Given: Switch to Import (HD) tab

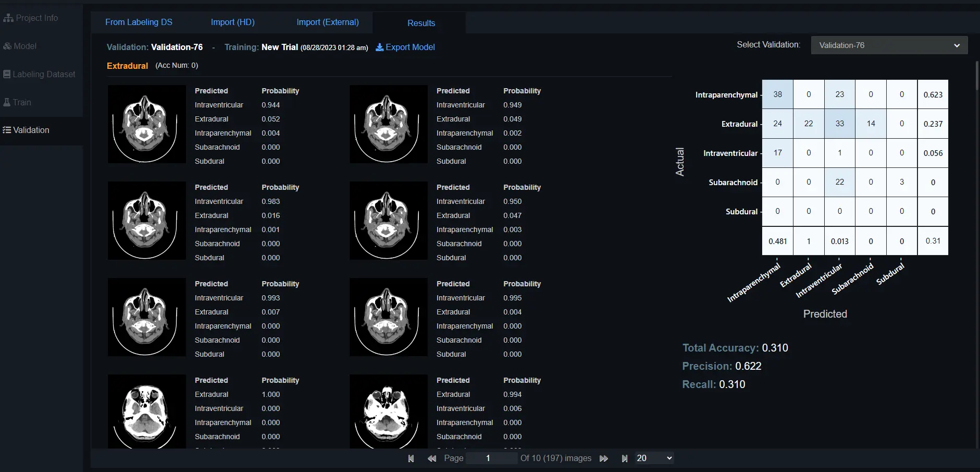Looking at the screenshot, I should 232,22.
